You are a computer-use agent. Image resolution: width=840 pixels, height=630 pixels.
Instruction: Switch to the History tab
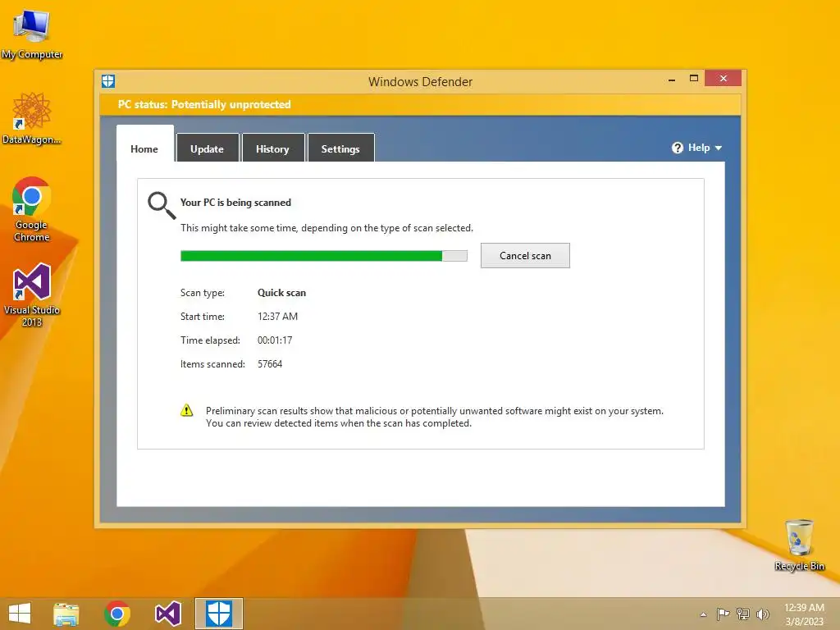[272, 148]
